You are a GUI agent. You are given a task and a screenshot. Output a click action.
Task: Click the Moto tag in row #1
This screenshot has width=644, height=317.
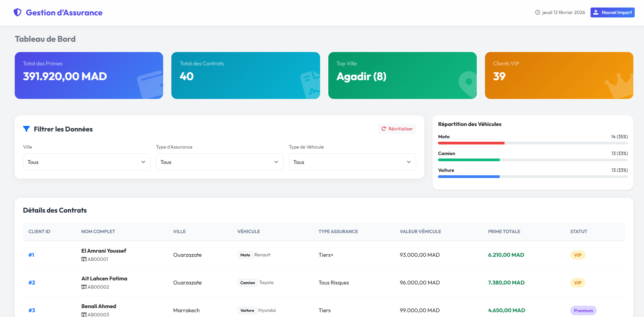pyautogui.click(x=245, y=255)
